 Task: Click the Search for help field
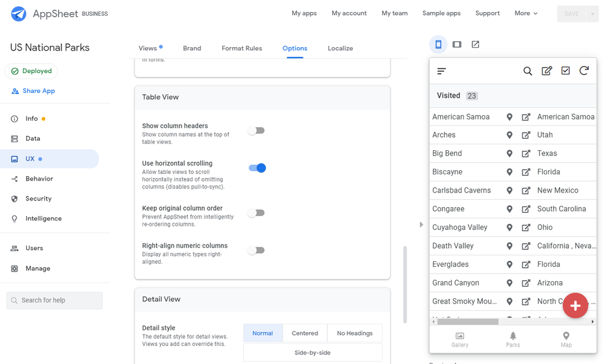pyautogui.click(x=54, y=301)
